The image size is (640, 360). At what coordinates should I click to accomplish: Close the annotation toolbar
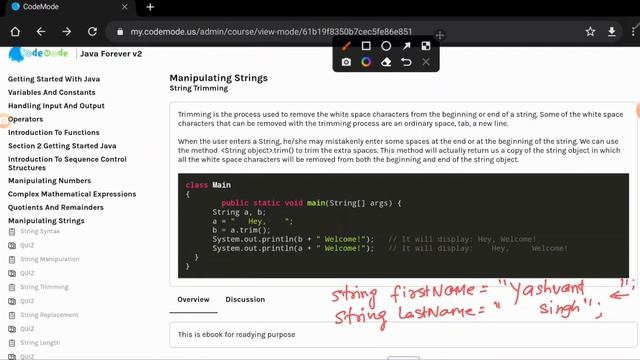click(426, 62)
